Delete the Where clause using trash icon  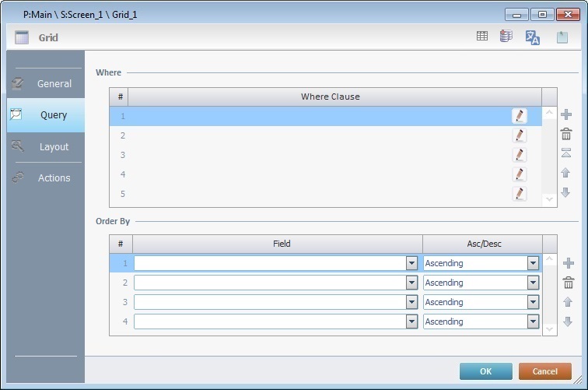566,134
